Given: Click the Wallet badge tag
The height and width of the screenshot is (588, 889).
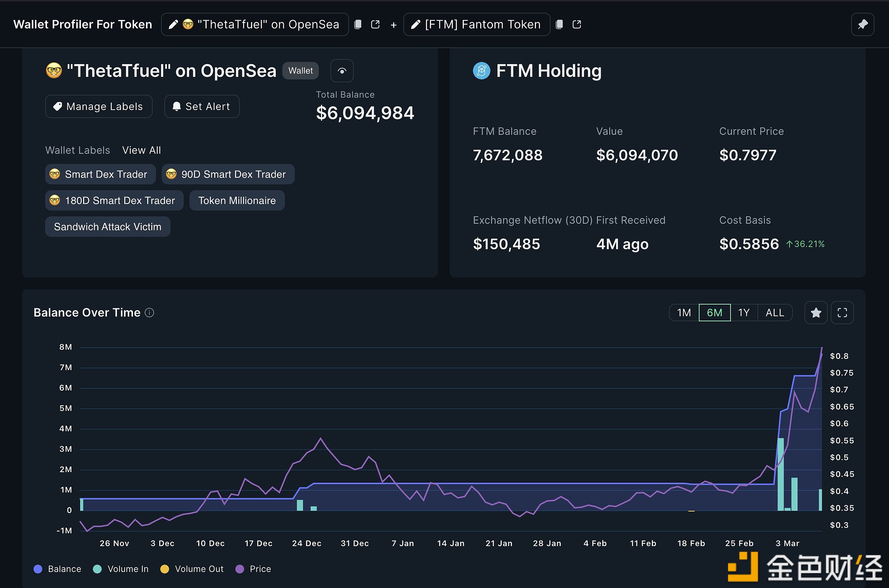Looking at the screenshot, I should [x=300, y=71].
